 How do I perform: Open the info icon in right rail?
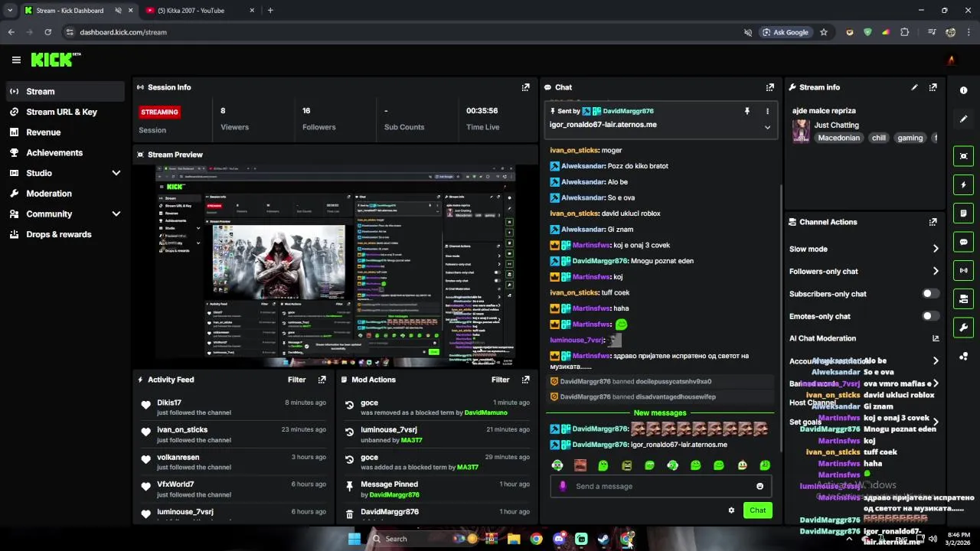[x=963, y=90]
